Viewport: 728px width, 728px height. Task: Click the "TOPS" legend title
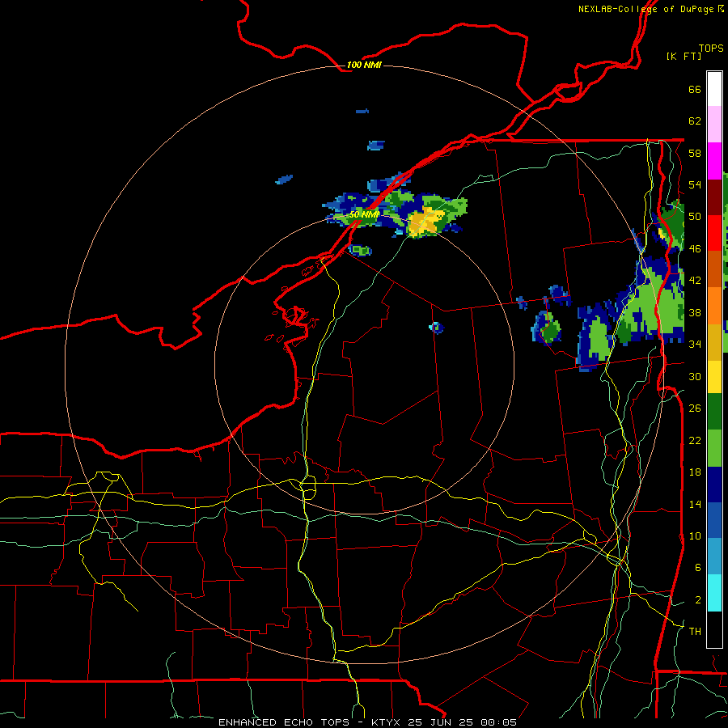(x=711, y=48)
